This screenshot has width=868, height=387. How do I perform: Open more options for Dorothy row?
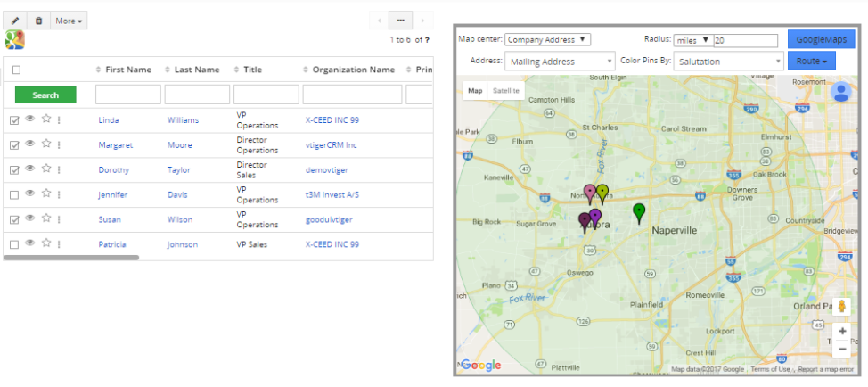pyautogui.click(x=59, y=169)
